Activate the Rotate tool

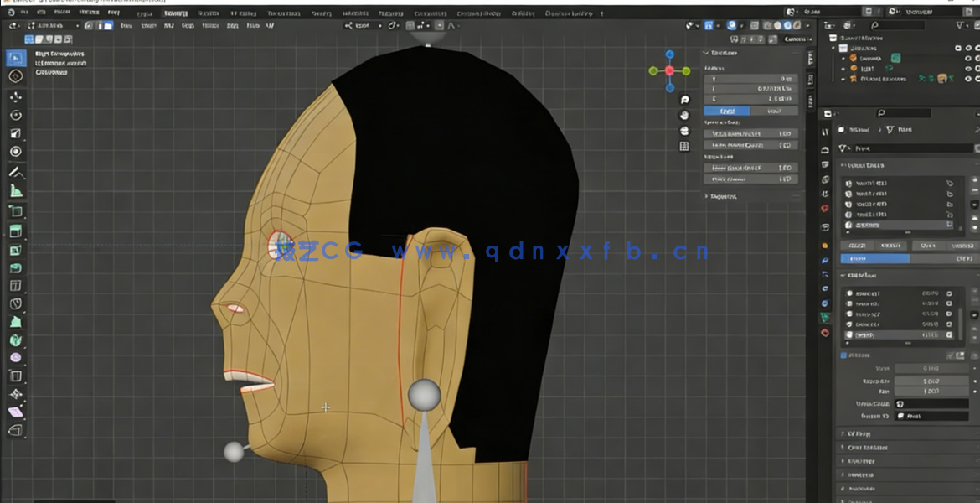(x=15, y=115)
